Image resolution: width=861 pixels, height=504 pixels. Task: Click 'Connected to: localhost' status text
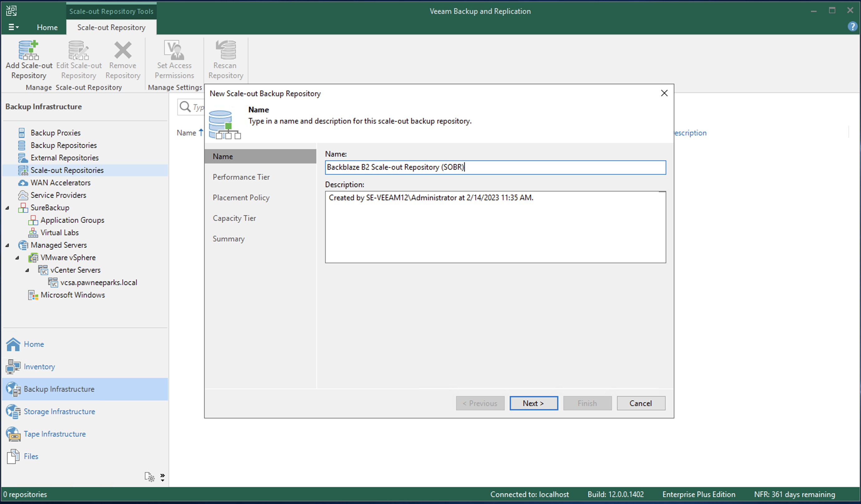[529, 494]
